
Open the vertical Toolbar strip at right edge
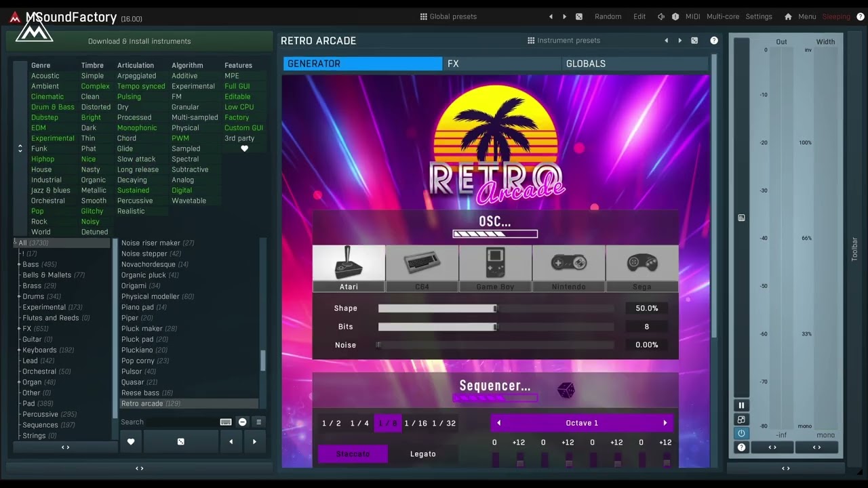[x=854, y=249]
